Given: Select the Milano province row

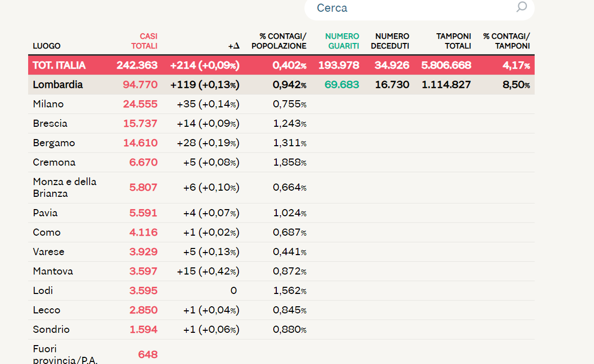Looking at the screenshot, I should 281,104.
